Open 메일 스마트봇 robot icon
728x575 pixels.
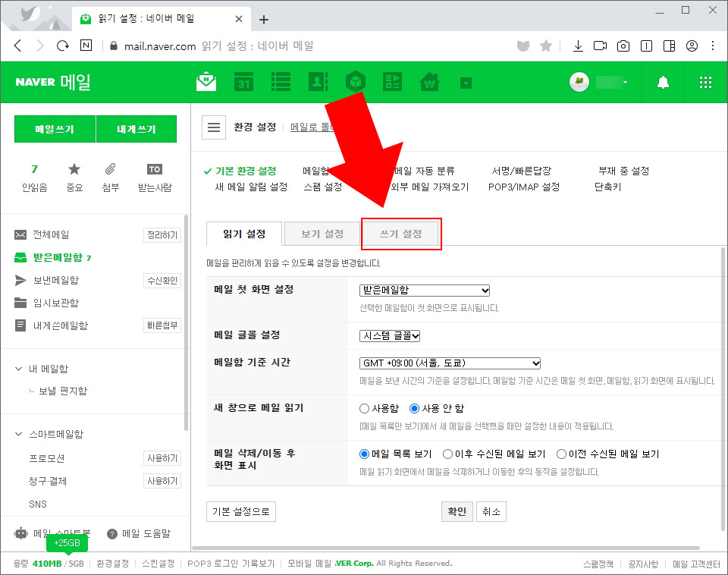click(x=20, y=533)
